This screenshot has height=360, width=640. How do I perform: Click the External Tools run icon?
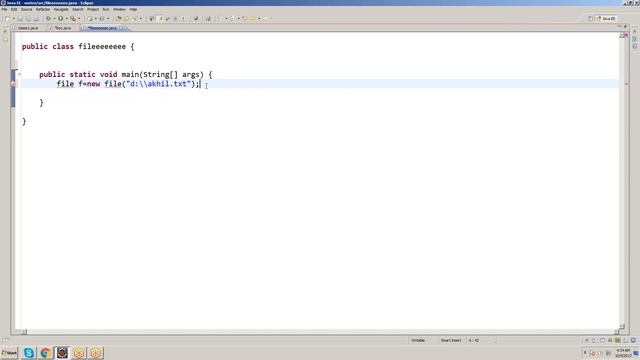click(x=73, y=18)
